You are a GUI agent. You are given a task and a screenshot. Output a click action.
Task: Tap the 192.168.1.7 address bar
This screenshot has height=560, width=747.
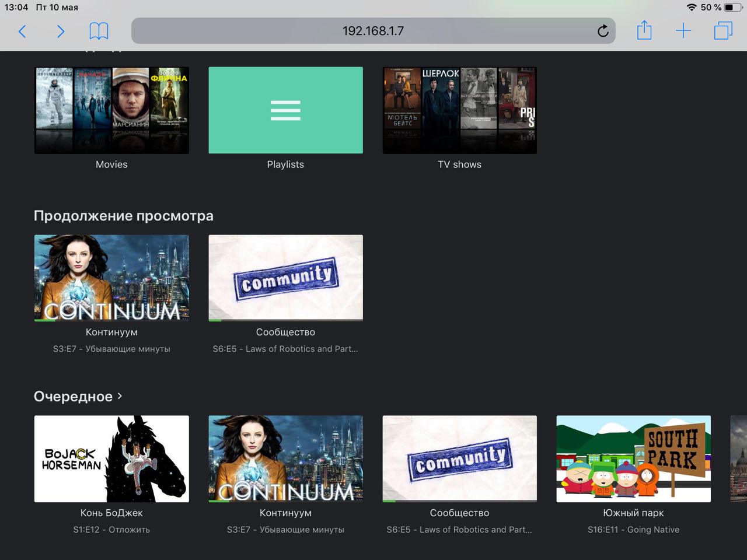373,31
